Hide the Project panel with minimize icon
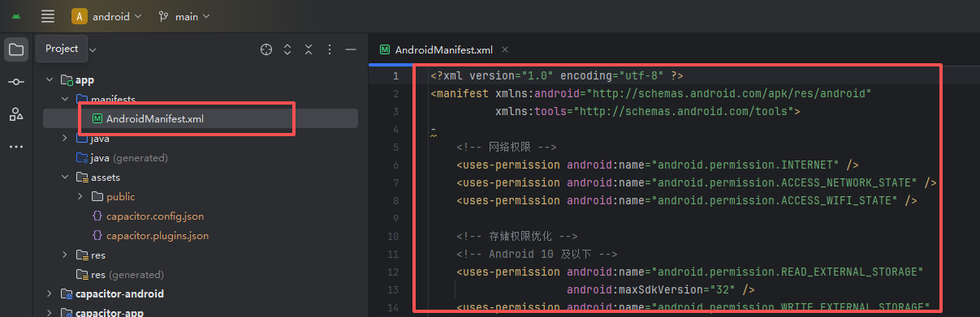The height and width of the screenshot is (317, 980). pos(351,49)
